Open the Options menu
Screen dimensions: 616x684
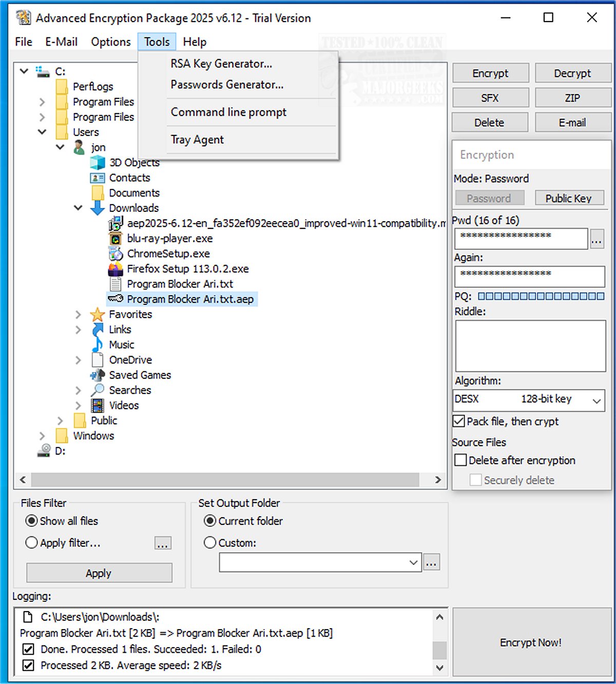pyautogui.click(x=111, y=42)
